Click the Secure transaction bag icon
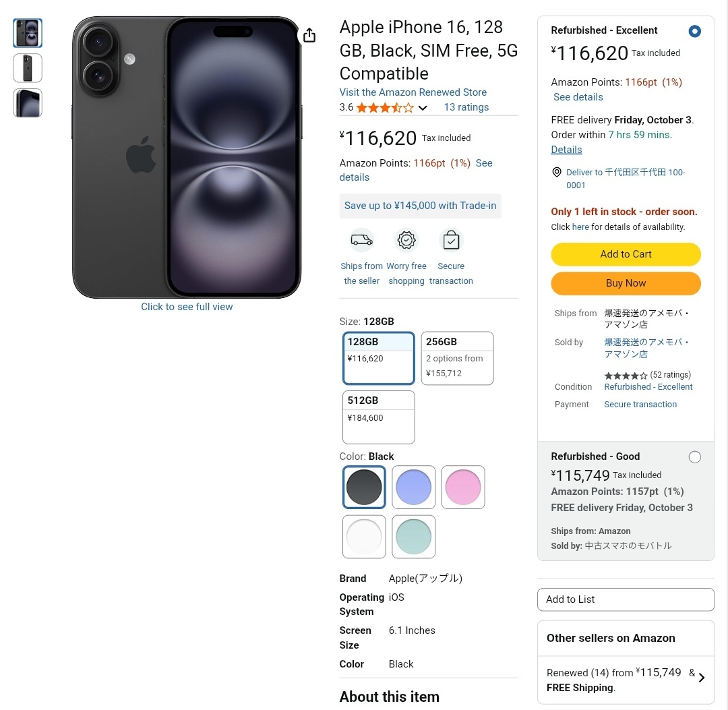728x710 pixels. [451, 240]
